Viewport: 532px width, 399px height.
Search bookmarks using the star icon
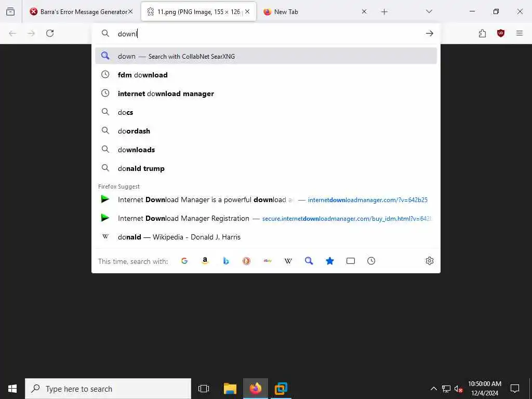click(x=330, y=261)
